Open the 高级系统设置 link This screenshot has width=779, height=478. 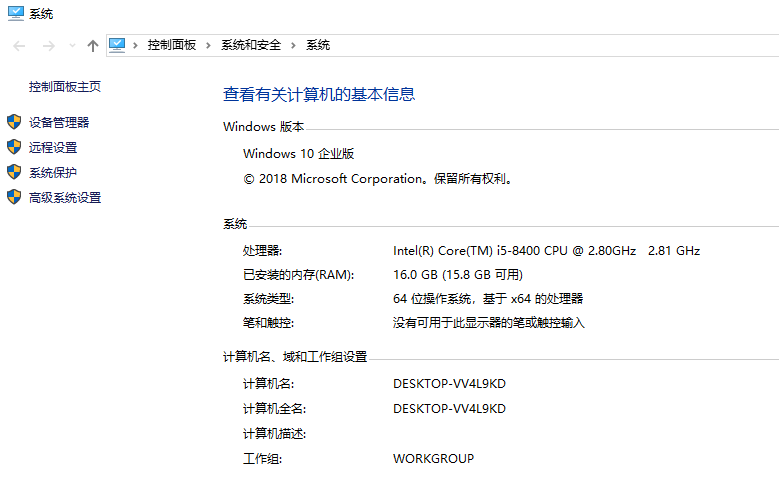click(65, 198)
